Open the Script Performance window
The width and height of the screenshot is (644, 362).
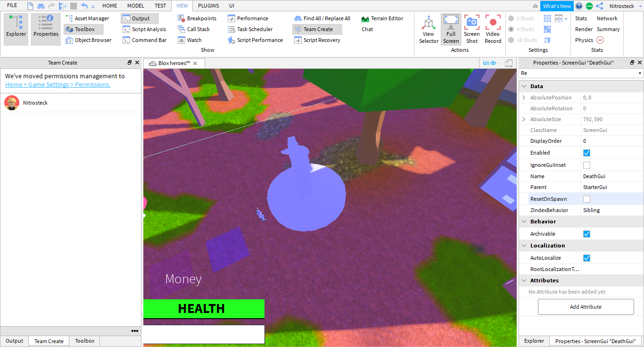click(255, 40)
